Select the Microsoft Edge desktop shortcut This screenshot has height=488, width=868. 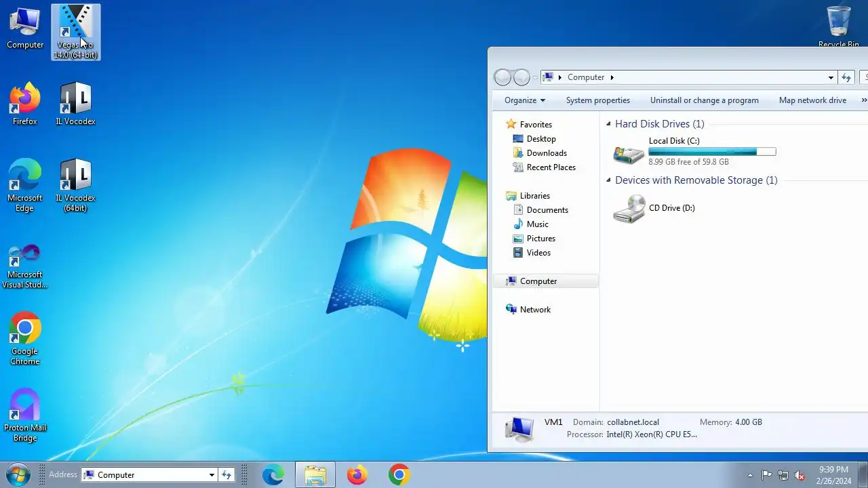tap(25, 186)
